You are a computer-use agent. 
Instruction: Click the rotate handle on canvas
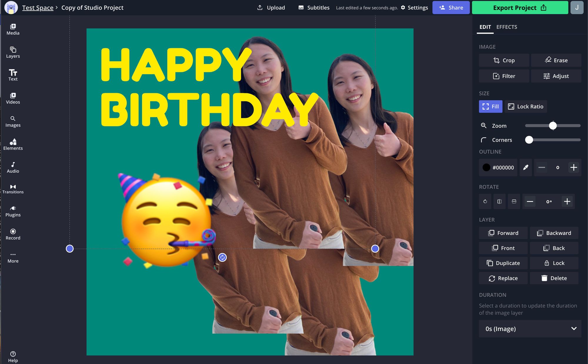222,258
